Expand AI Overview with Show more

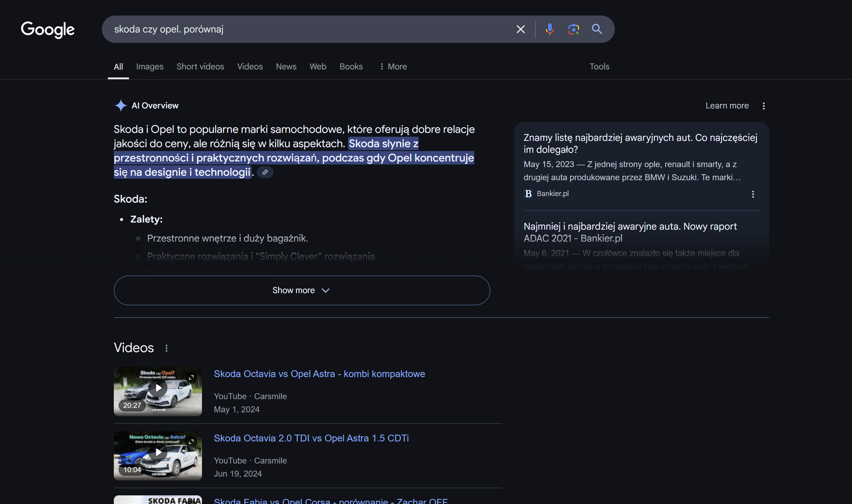[x=301, y=290]
